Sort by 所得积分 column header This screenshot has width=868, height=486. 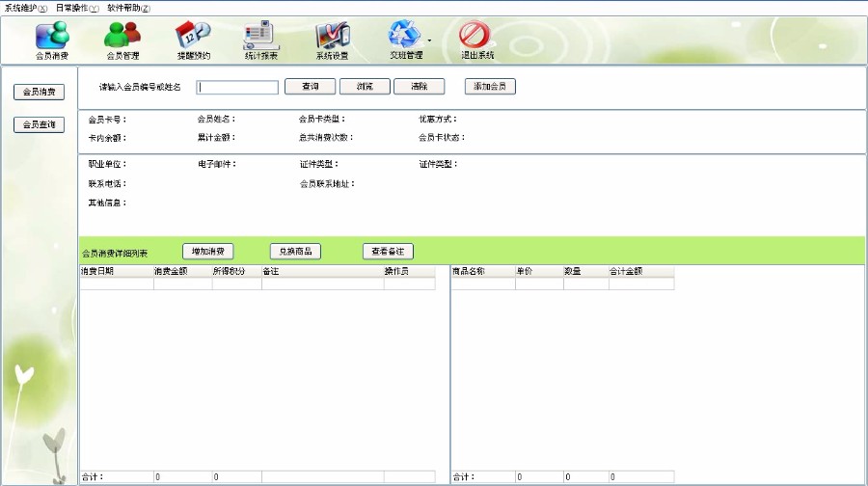(237, 271)
